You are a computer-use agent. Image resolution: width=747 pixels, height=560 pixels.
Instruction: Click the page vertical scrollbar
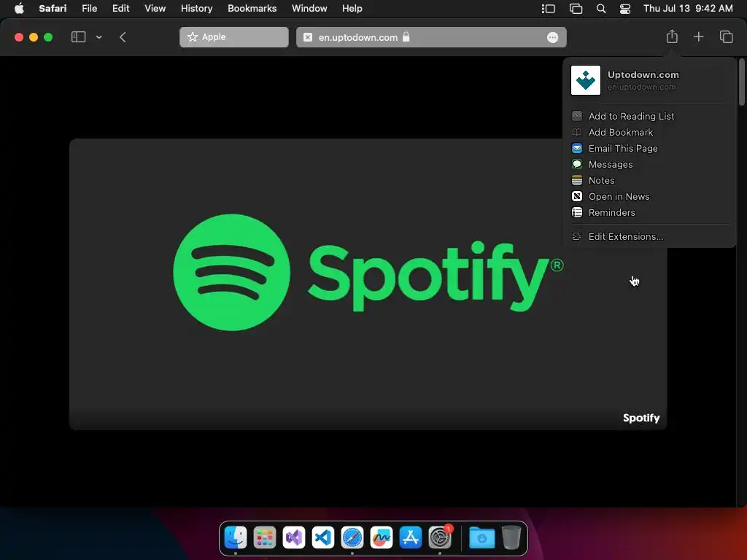click(x=742, y=82)
